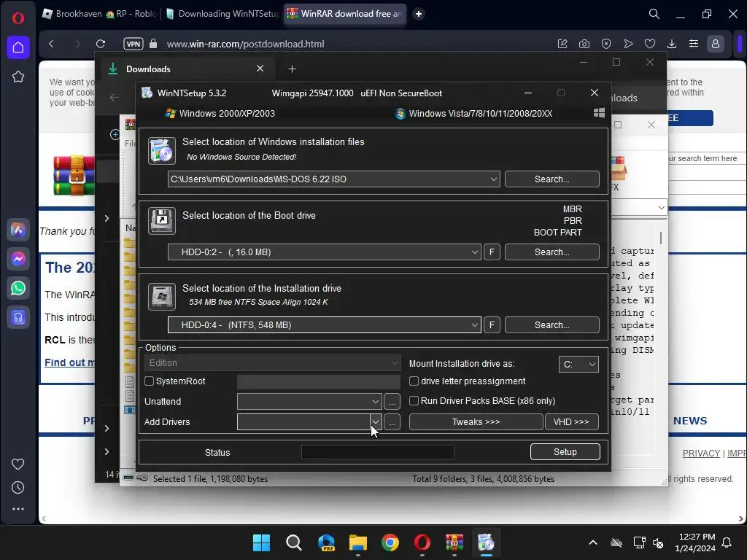This screenshot has height=560, width=747.
Task: Click the Installation drive disk icon
Action: pos(161,296)
